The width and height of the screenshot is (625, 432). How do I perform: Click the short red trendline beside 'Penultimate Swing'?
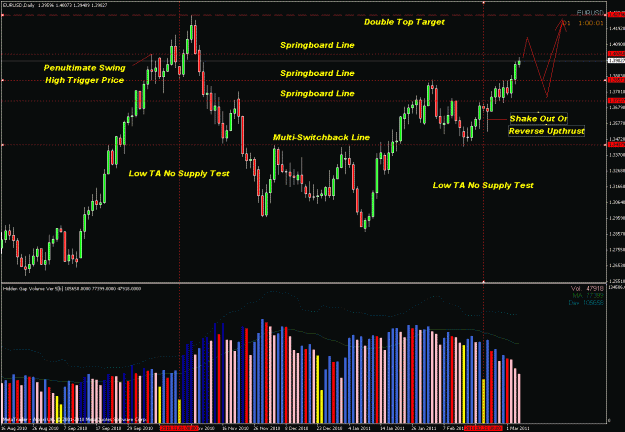(x=142, y=60)
